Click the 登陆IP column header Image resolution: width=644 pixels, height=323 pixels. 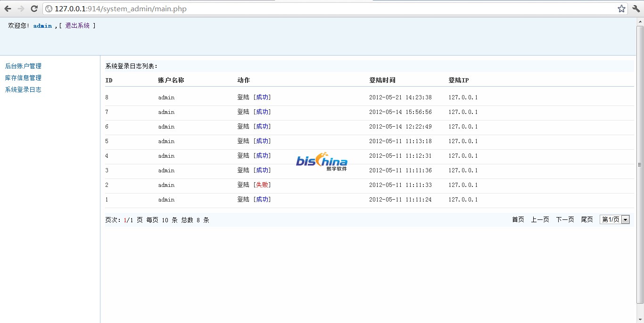[459, 81]
